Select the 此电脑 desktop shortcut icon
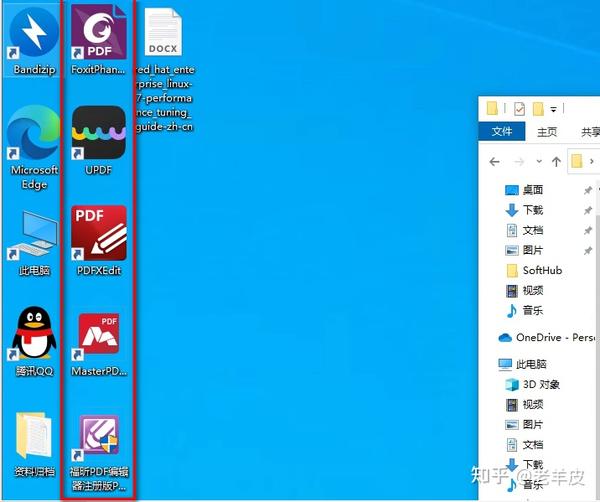 pyautogui.click(x=34, y=243)
